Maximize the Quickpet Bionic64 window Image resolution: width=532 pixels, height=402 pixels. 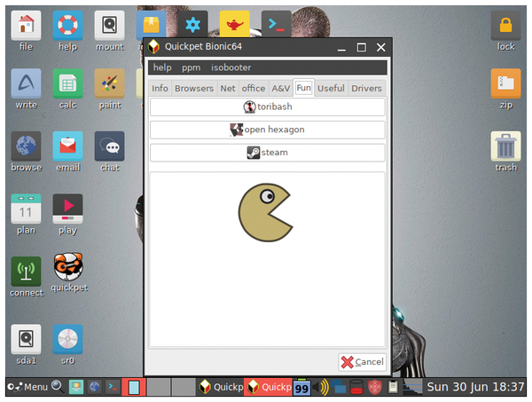tap(362, 47)
